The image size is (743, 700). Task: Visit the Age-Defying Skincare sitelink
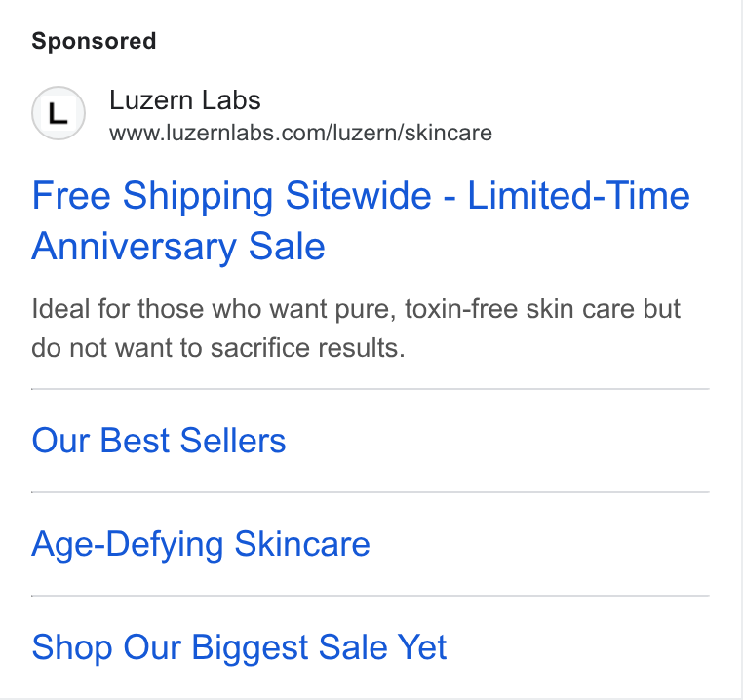(x=201, y=544)
